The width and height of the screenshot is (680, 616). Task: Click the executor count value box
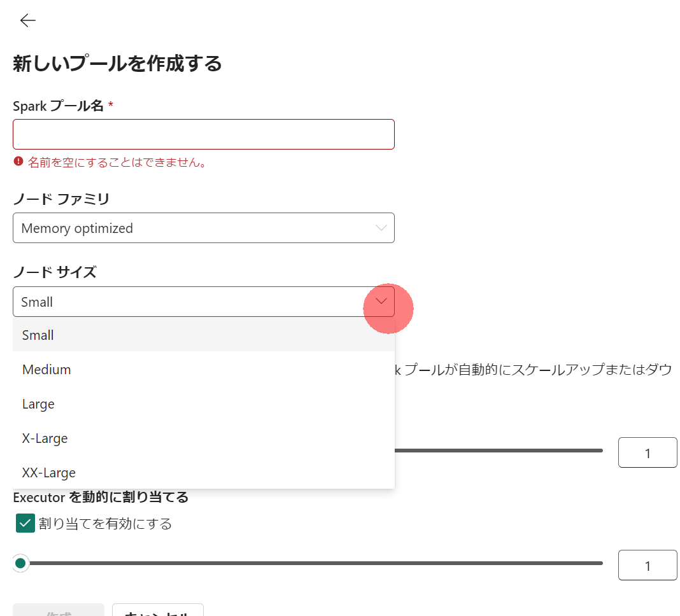pos(648,565)
